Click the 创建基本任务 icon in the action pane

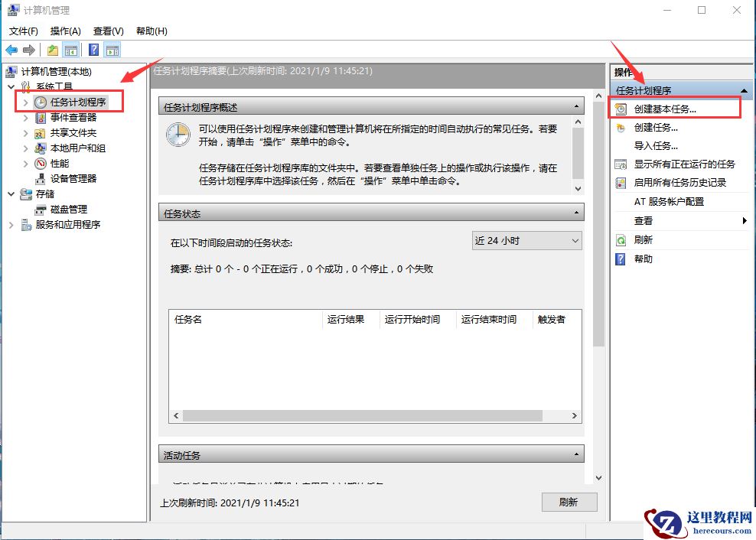click(x=620, y=108)
